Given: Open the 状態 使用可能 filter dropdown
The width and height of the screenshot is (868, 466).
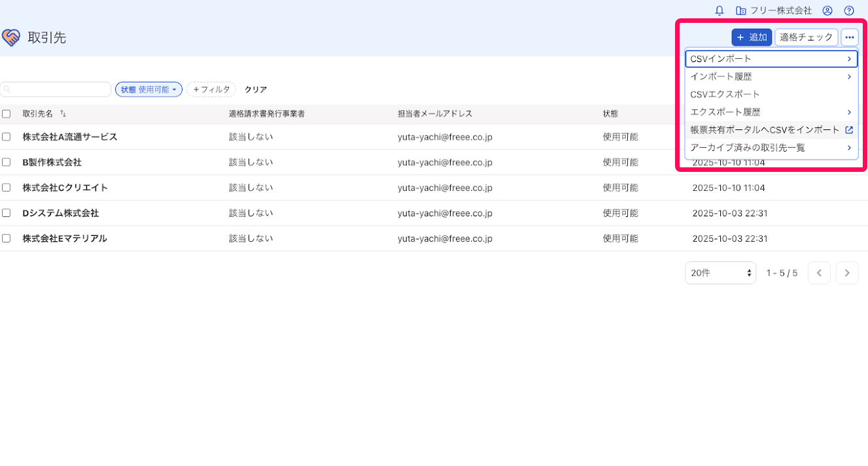Looking at the screenshot, I should [x=148, y=90].
